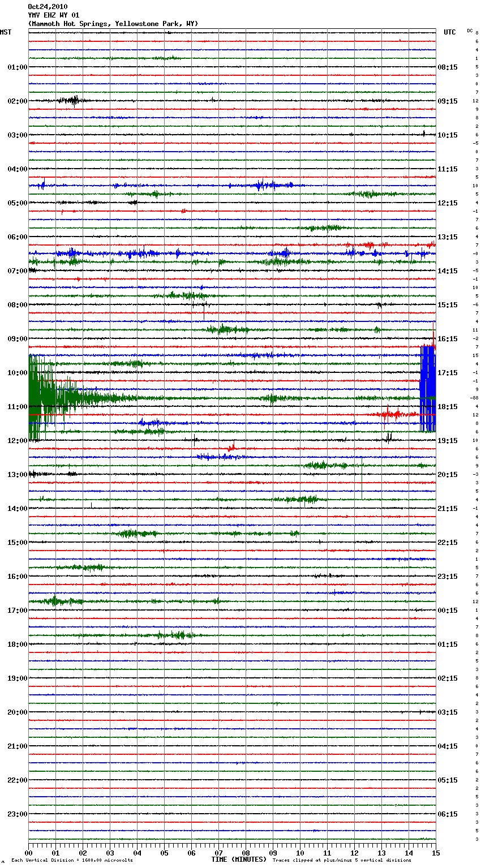Click the 21:15 UTC time label
Image resolution: width=481 pixels, height=868 pixels.
coord(448,509)
